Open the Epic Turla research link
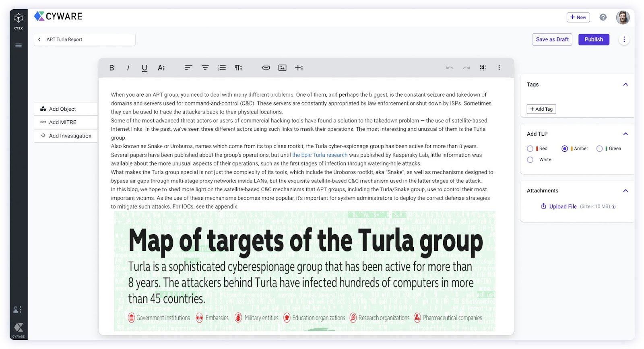The height and width of the screenshot is (349, 644). (320, 155)
